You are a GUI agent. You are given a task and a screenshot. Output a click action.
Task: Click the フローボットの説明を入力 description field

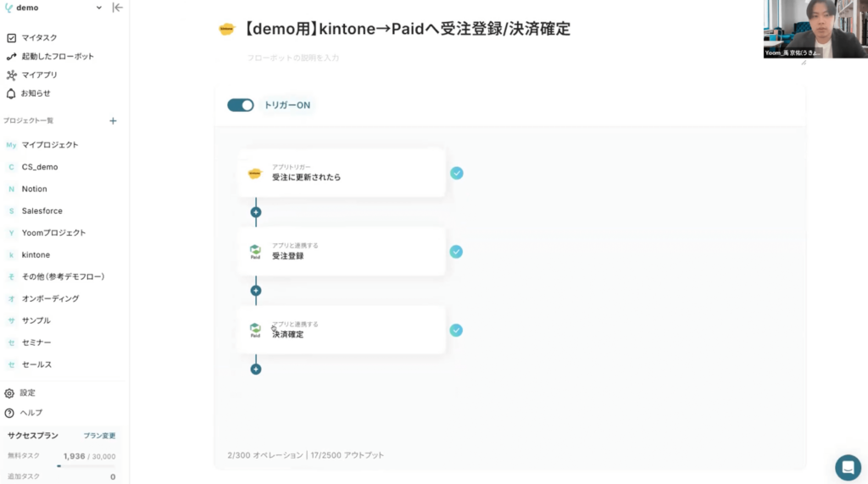click(293, 58)
